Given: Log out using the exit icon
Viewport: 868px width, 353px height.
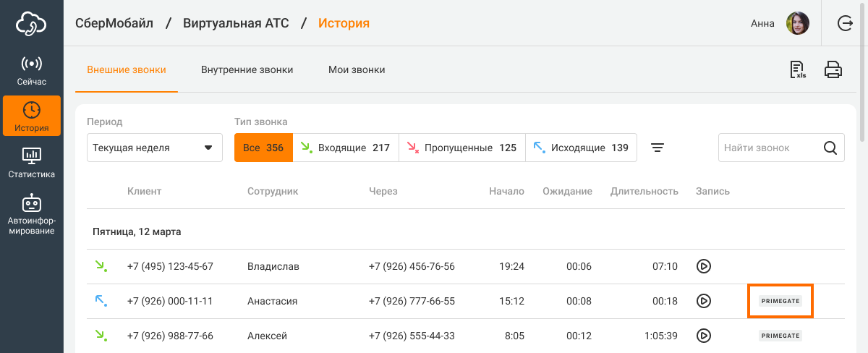Looking at the screenshot, I should (x=845, y=23).
